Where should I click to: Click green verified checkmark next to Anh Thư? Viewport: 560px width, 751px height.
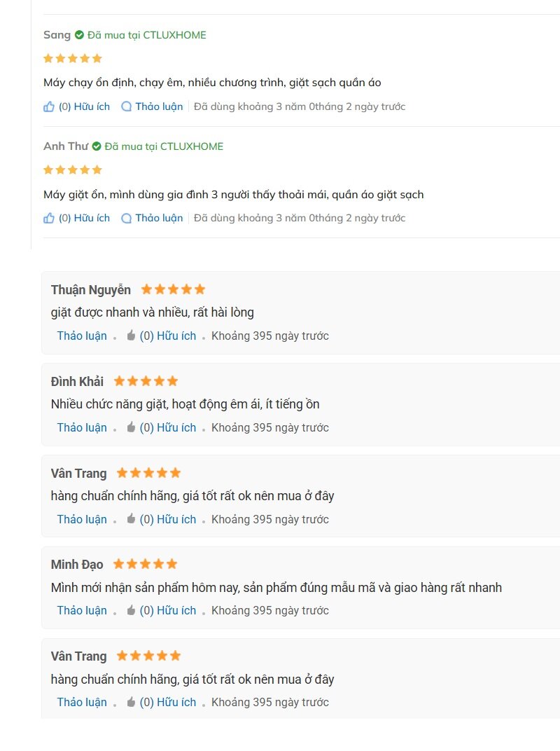[x=97, y=146]
